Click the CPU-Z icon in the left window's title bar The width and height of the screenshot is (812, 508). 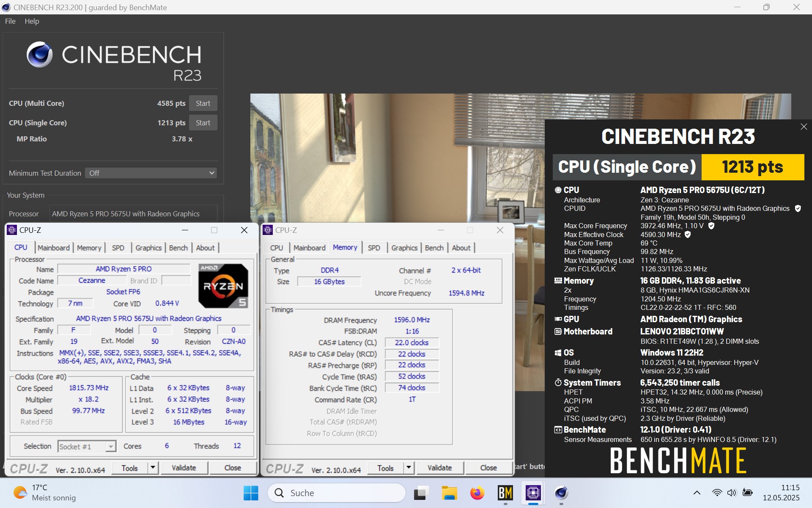(x=12, y=230)
